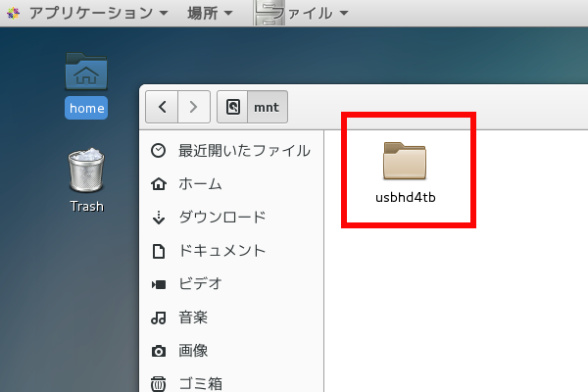
Task: Click the dropdown arrow beside ファイル
Action: coord(343,14)
